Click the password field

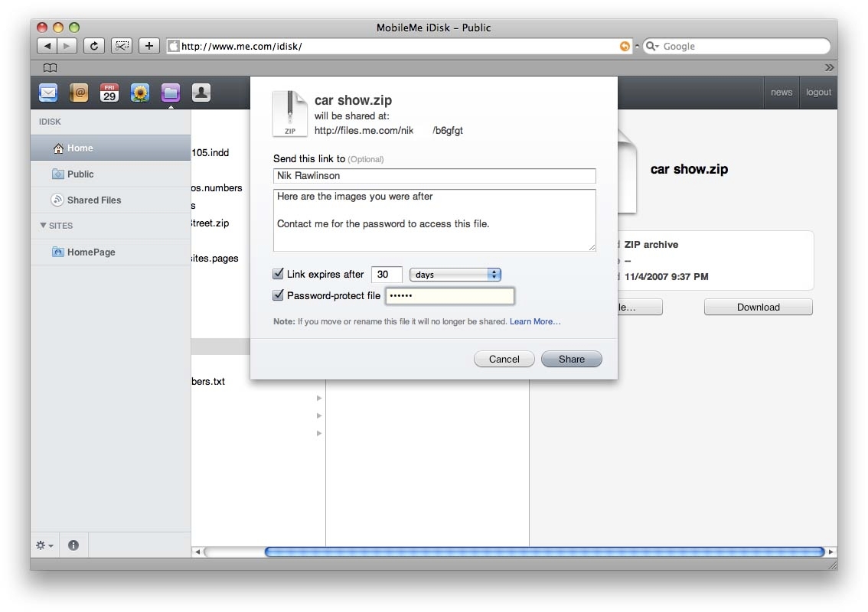(x=449, y=295)
